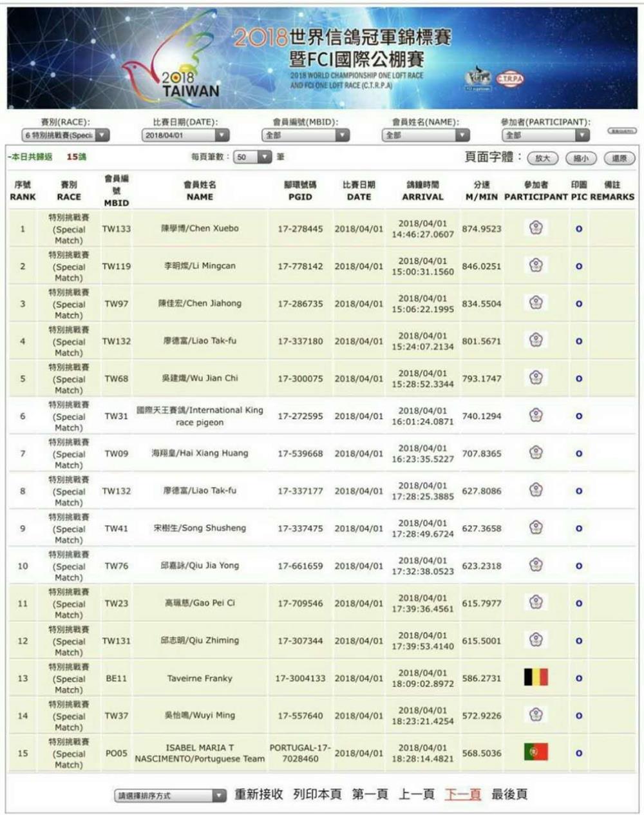The height and width of the screenshot is (815, 644).
Task: Click Taiwan emblem icon for Chen Xuebo
Action: pyautogui.click(x=536, y=227)
